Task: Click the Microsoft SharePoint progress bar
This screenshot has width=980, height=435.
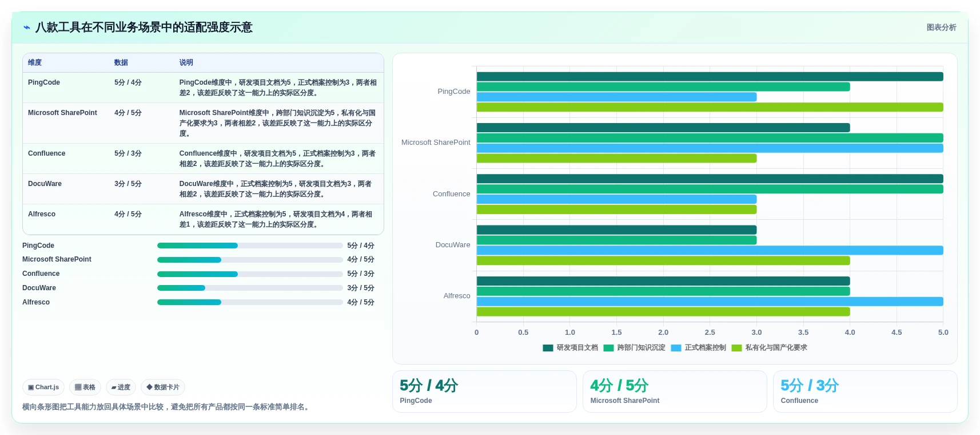Action: click(250, 260)
